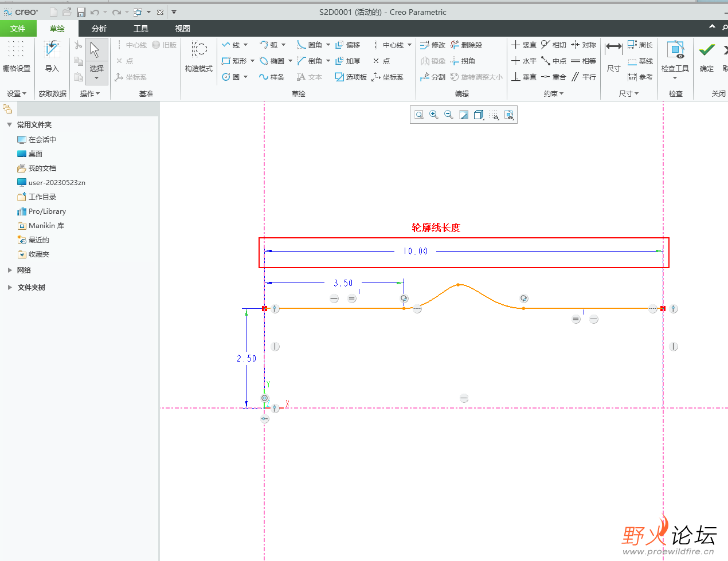728x561 pixels.
Task: Select the 椭圆 (Ellipse) tool
Action: 272,61
